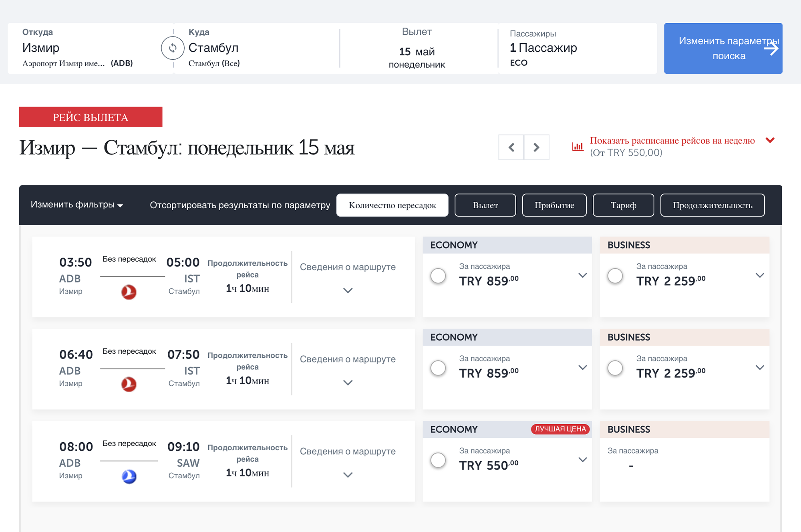Click departure time 03:50
Image resolution: width=801 pixels, height=532 pixels.
[x=76, y=262]
